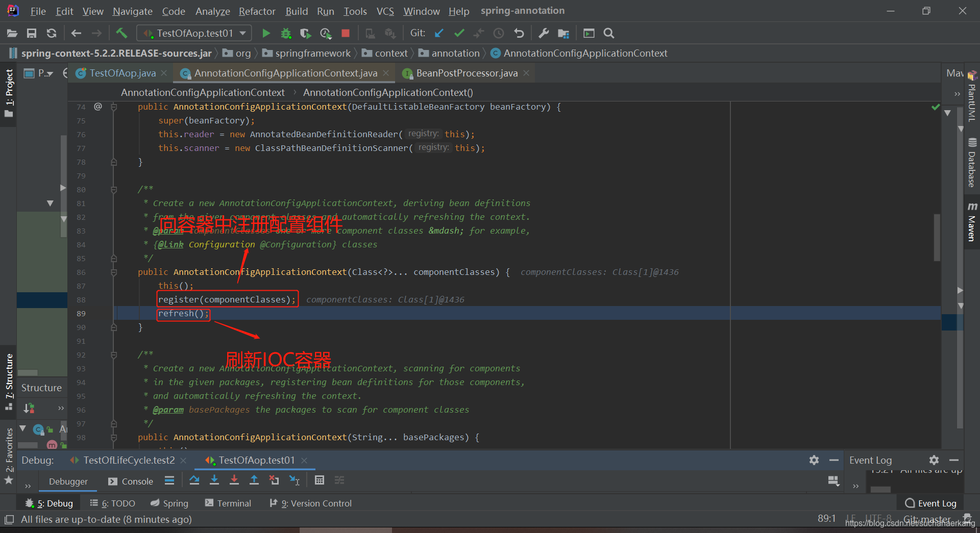Open 9: Version Control tool window
This screenshot has width=980, height=533.
click(311, 503)
